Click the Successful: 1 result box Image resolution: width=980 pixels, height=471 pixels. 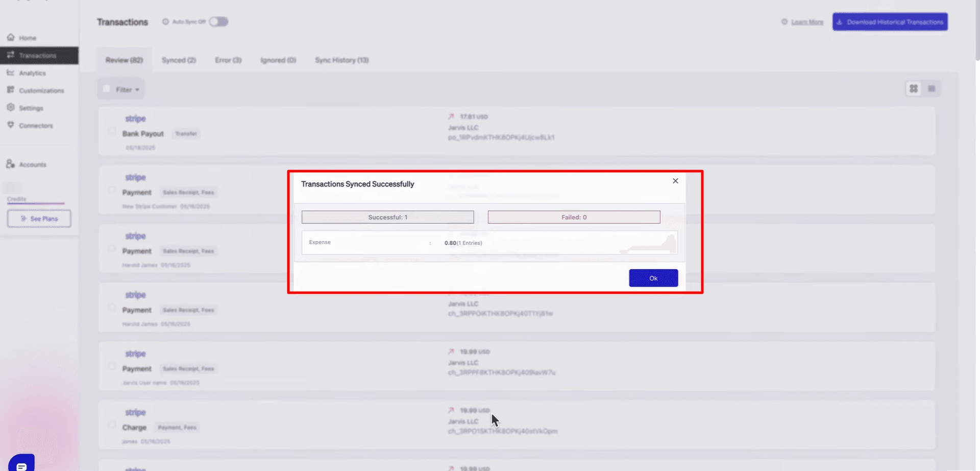[x=387, y=217]
